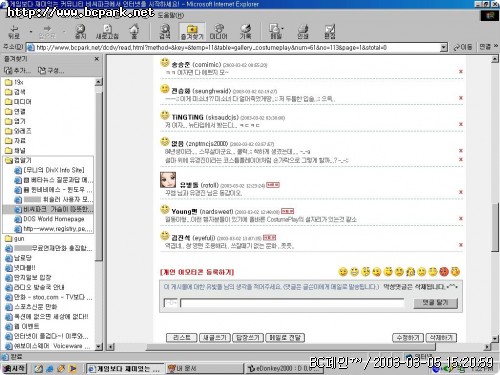Open the Help (도움말) menu

point(170,15)
